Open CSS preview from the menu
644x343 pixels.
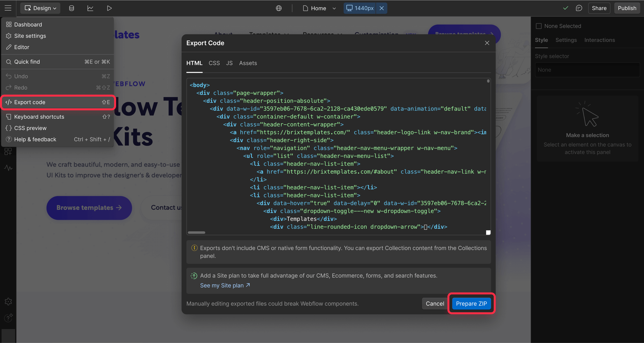(58, 128)
